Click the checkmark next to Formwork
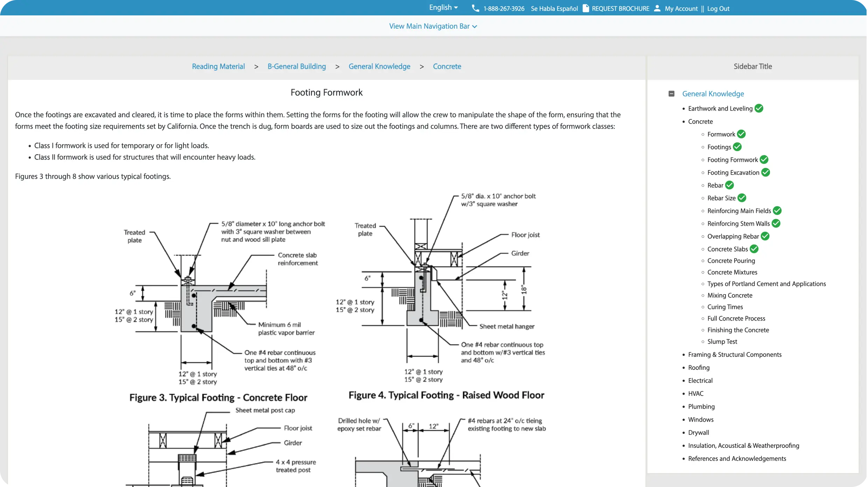 [741, 134]
